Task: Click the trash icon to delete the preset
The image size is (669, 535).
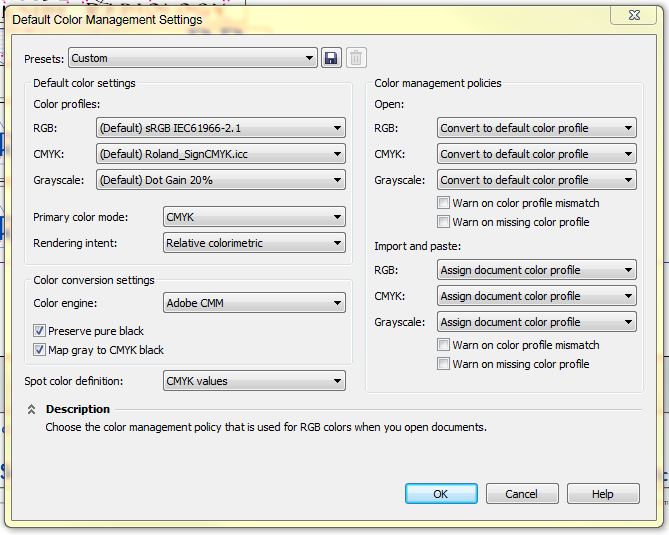Action: 356,58
